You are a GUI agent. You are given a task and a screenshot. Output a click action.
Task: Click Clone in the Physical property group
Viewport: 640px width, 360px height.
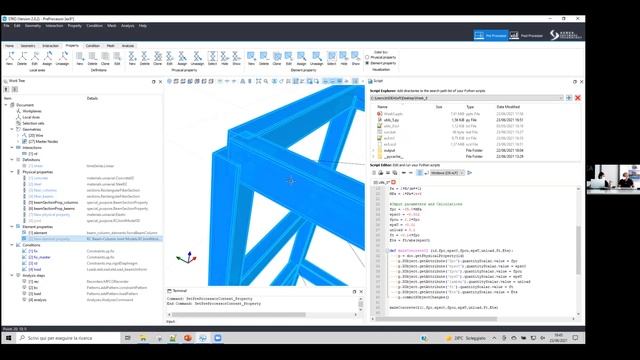pos(158,58)
